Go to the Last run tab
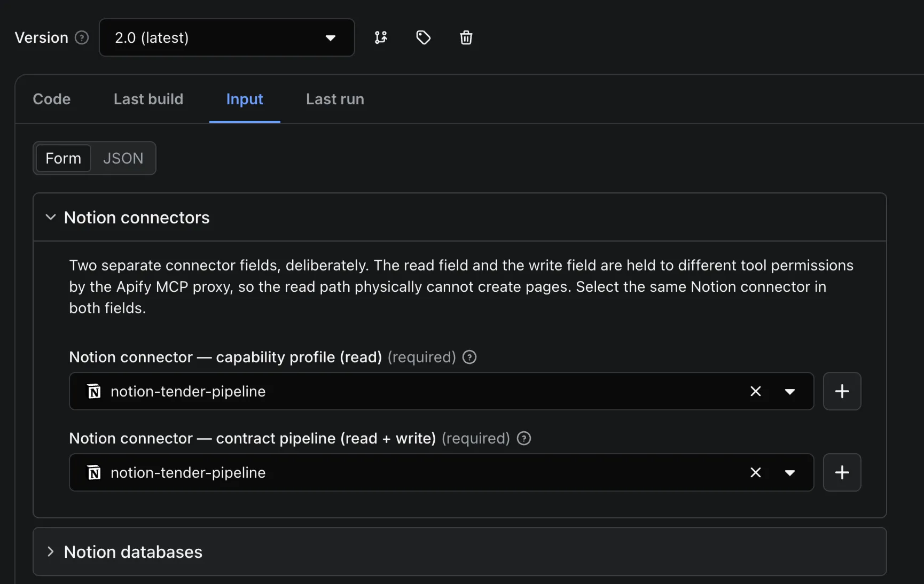 point(335,99)
